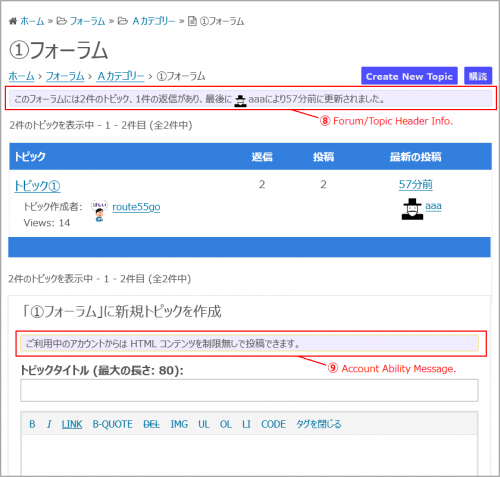Go to Aカテゴリー in the top breadcrumb
The image size is (500, 477).
coord(154,21)
